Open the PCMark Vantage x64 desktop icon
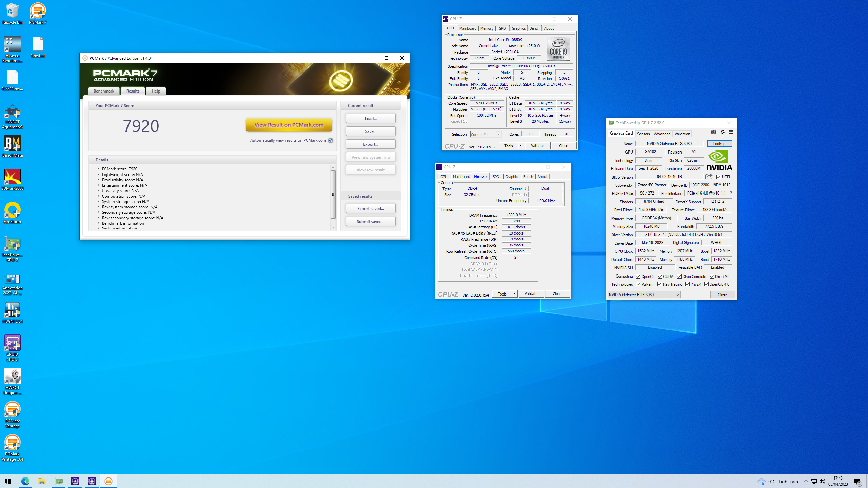The width and height of the screenshot is (868, 488). pyautogui.click(x=13, y=448)
